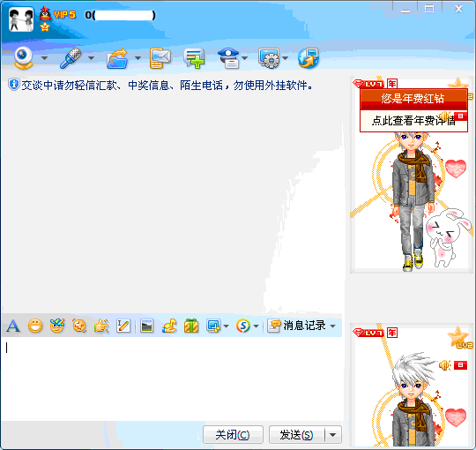The width and height of the screenshot is (476, 450).
Task: Toggle the QQ show sound speaker icon
Action: pyautogui.click(x=445, y=365)
